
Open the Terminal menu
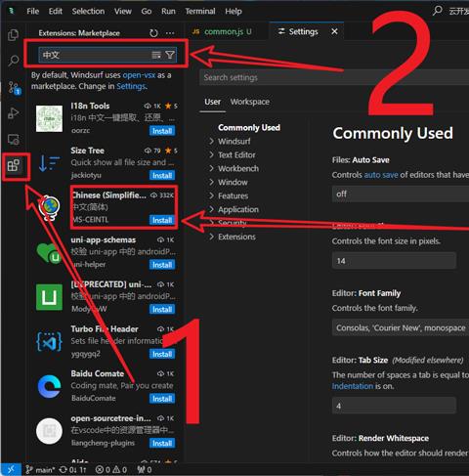[200, 11]
